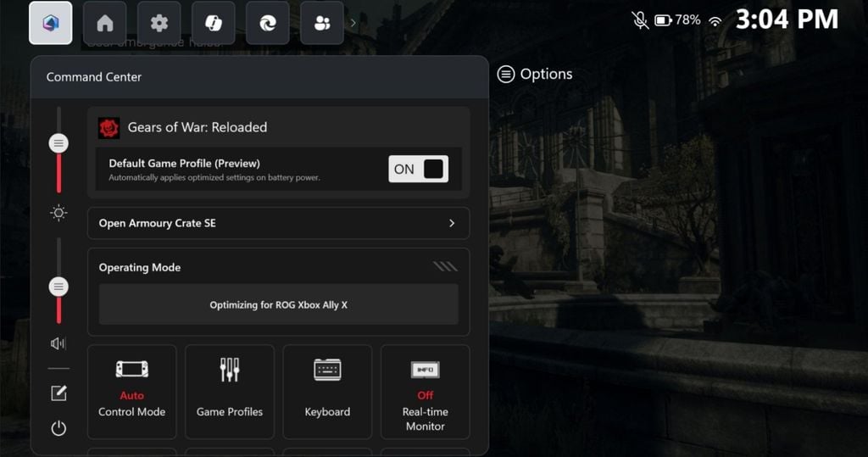
Task: Mute using the speaker volume icon
Action: 58,343
